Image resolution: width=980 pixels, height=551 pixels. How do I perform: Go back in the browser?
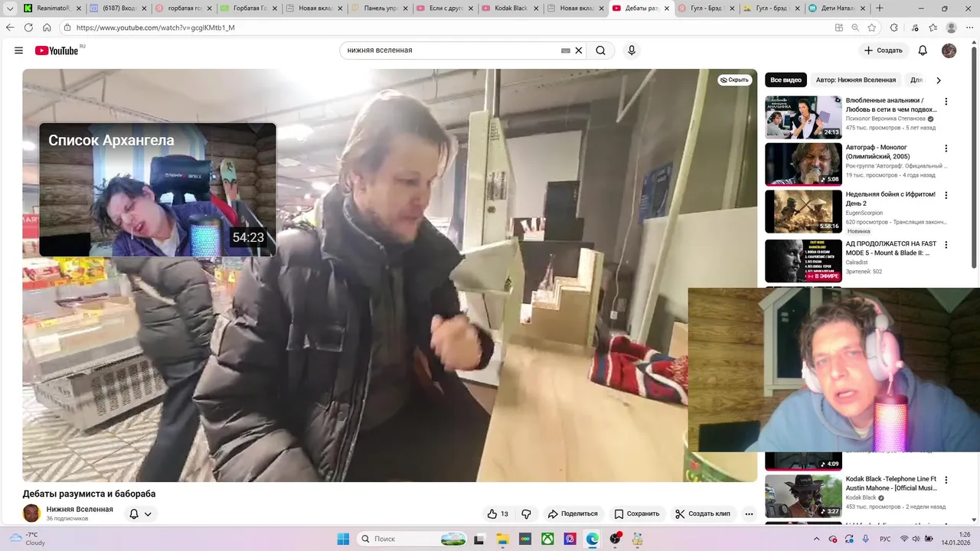coord(10,27)
